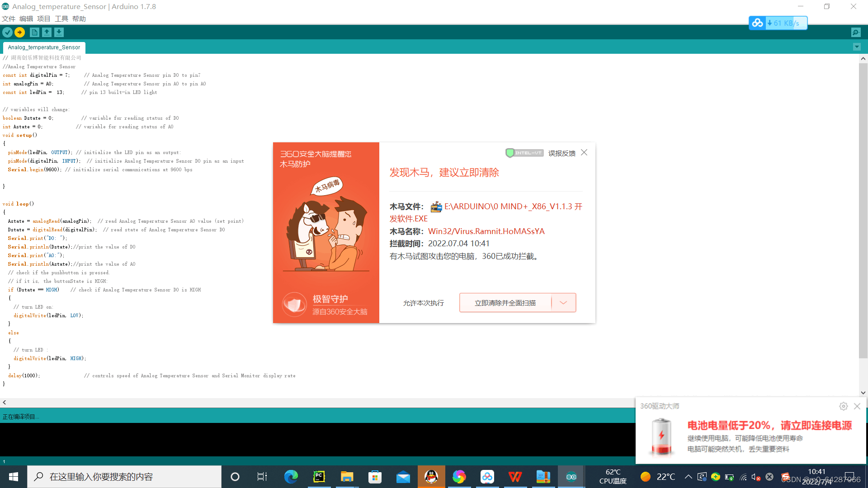This screenshot has width=868, height=488.
Task: Click the Save sketch toolbar icon
Action: coord(59,32)
